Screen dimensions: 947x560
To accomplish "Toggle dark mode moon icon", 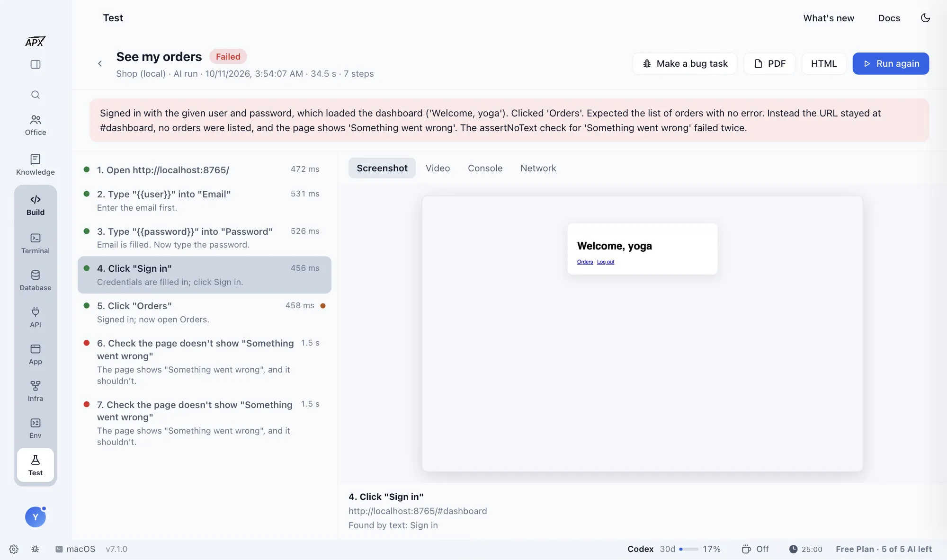I will [x=925, y=18].
